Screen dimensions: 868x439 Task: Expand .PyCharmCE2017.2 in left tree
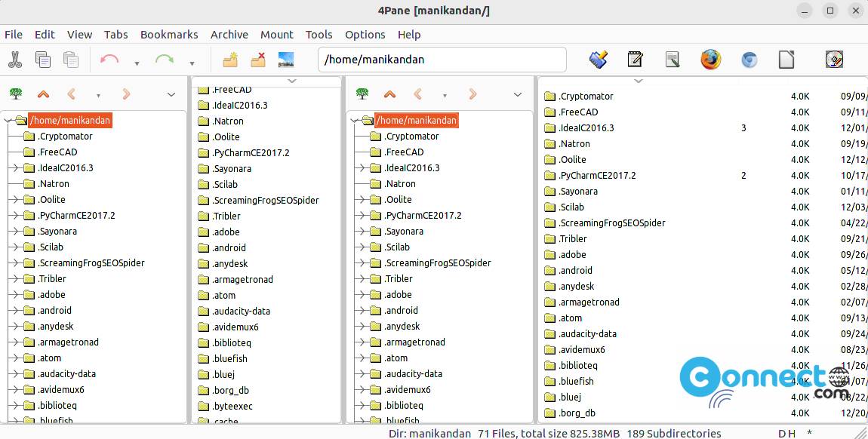coord(14,216)
